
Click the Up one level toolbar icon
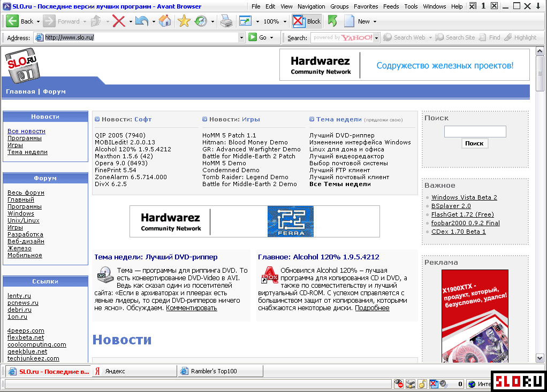(x=96, y=21)
